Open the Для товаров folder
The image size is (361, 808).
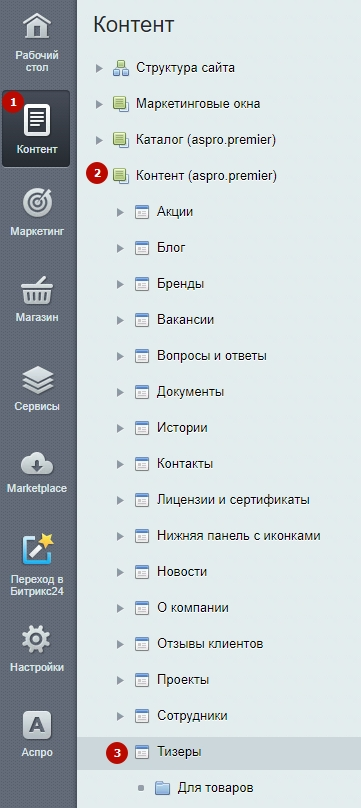coord(215,788)
